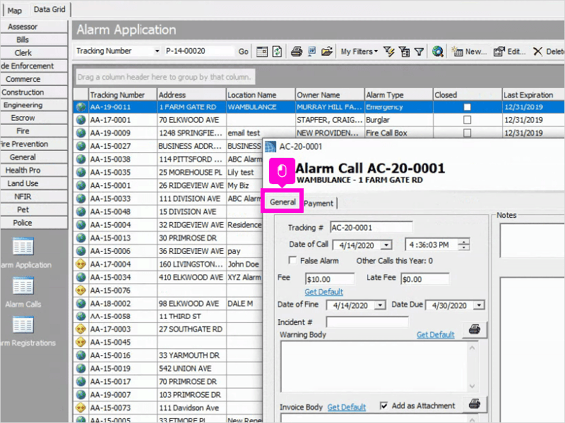The width and height of the screenshot is (565, 423).
Task: Click the refresh icon next to Go
Action: [277, 52]
